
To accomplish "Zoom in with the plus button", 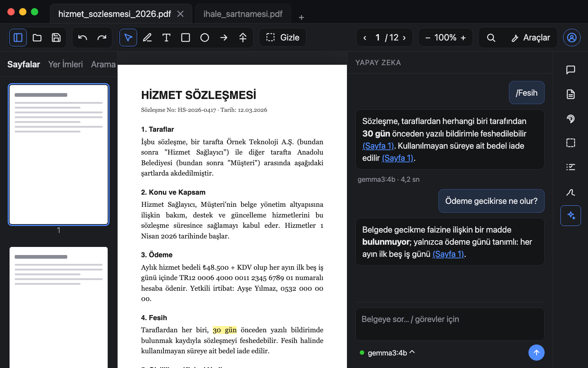I will click(463, 38).
